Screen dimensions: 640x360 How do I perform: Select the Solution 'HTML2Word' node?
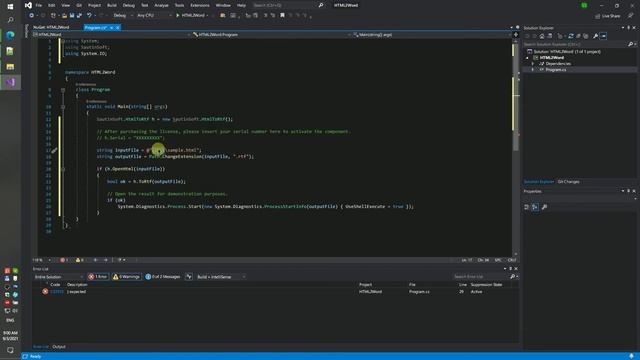pyautogui.click(x=567, y=52)
